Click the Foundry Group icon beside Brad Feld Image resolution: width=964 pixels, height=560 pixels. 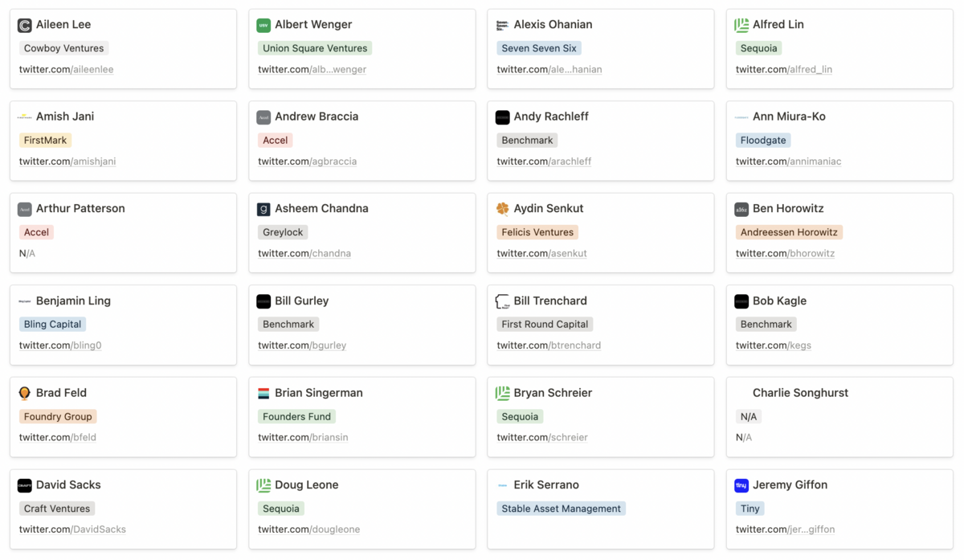[x=25, y=394]
